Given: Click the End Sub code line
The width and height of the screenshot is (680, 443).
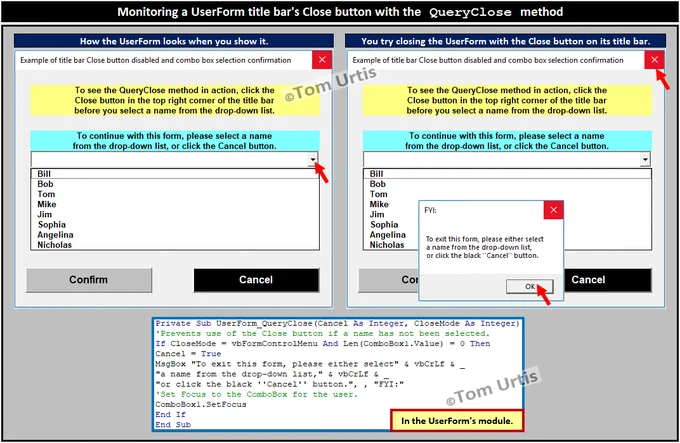Looking at the screenshot, I should 173,425.
